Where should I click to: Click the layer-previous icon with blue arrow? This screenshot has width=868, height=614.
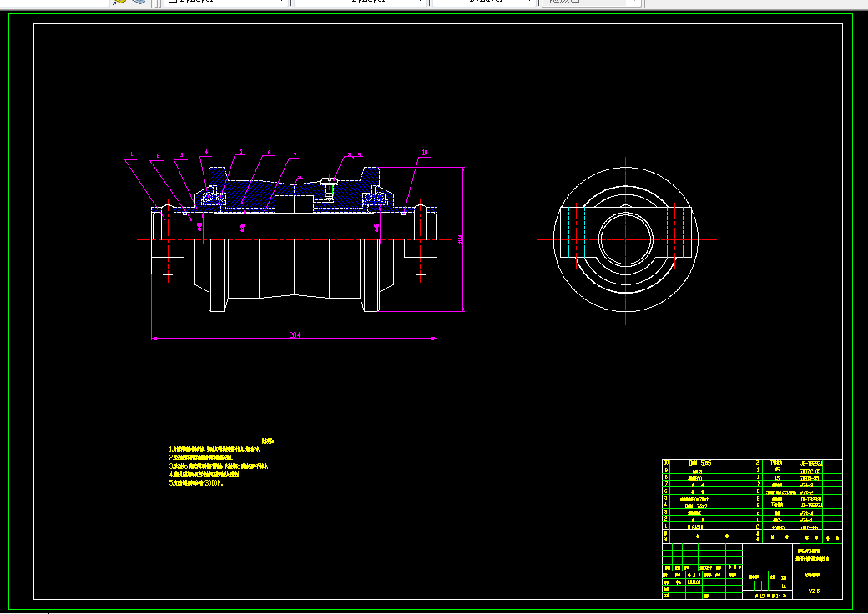pos(119,1)
